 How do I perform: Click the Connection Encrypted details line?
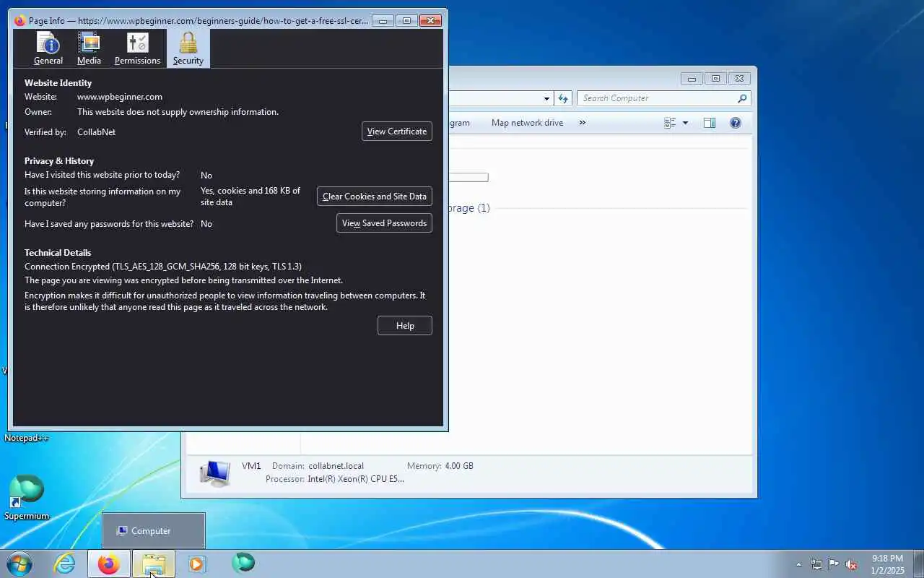click(163, 267)
